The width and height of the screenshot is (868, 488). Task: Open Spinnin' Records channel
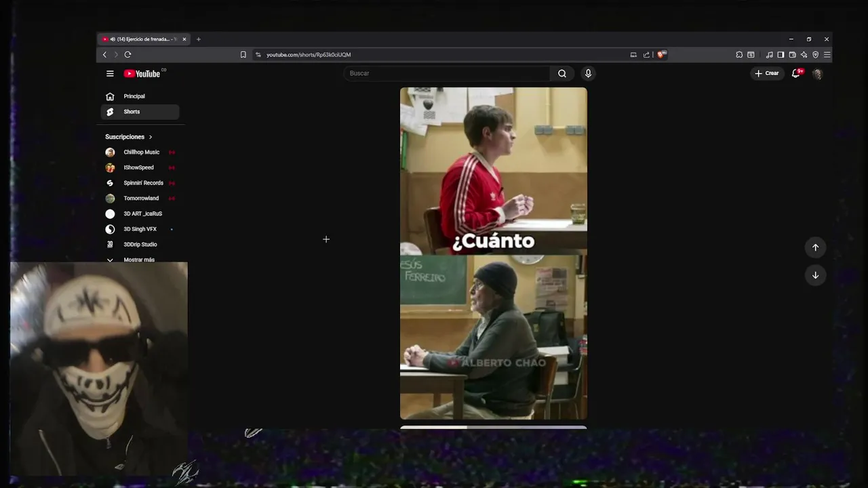[x=140, y=183]
